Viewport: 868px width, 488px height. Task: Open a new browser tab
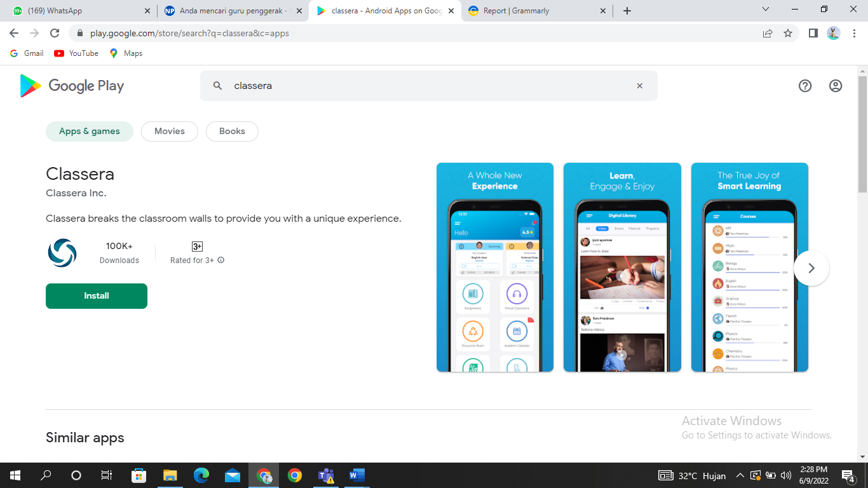tap(627, 11)
